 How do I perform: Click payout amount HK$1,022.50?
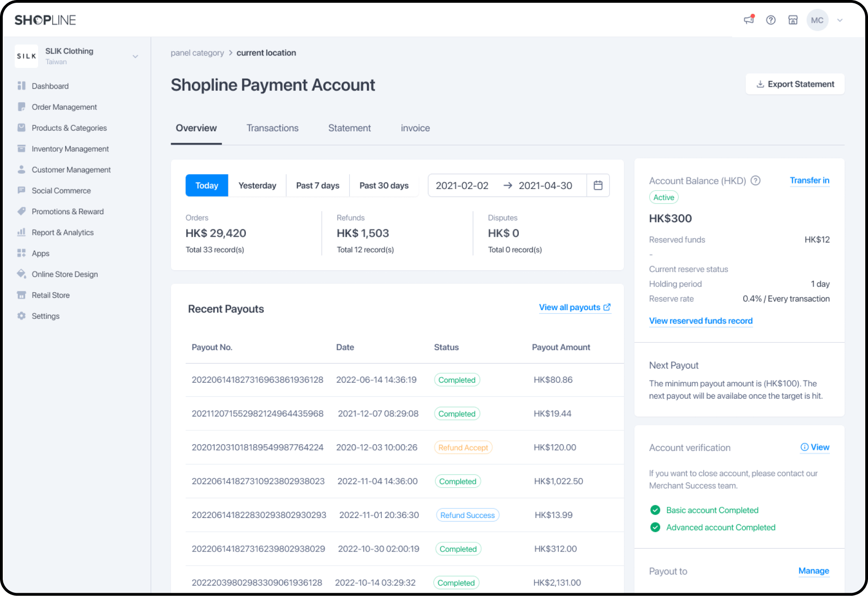pos(558,481)
